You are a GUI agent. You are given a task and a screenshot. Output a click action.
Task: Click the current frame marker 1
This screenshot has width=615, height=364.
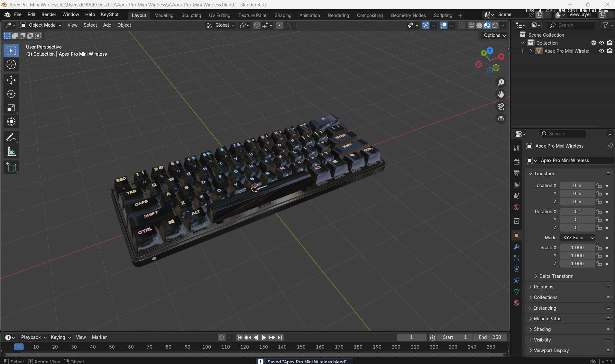(x=19, y=347)
